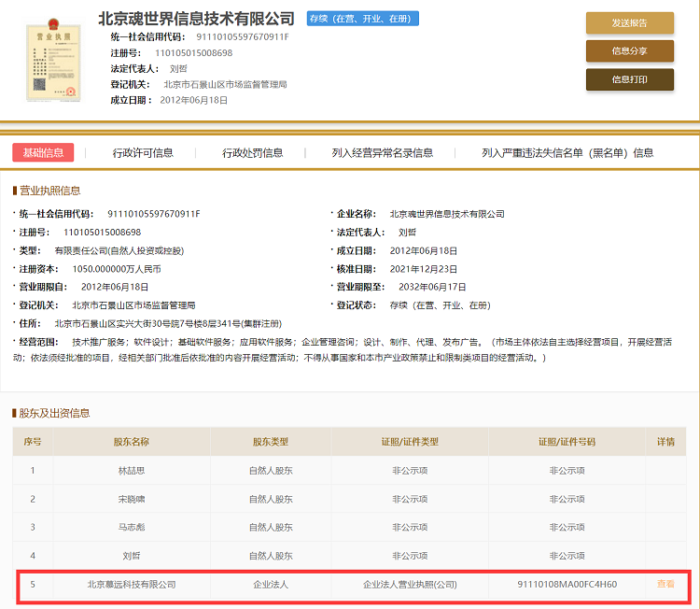The width and height of the screenshot is (700, 609).
Task: Click legal representative 刘哲 in the header
Action: [178, 69]
